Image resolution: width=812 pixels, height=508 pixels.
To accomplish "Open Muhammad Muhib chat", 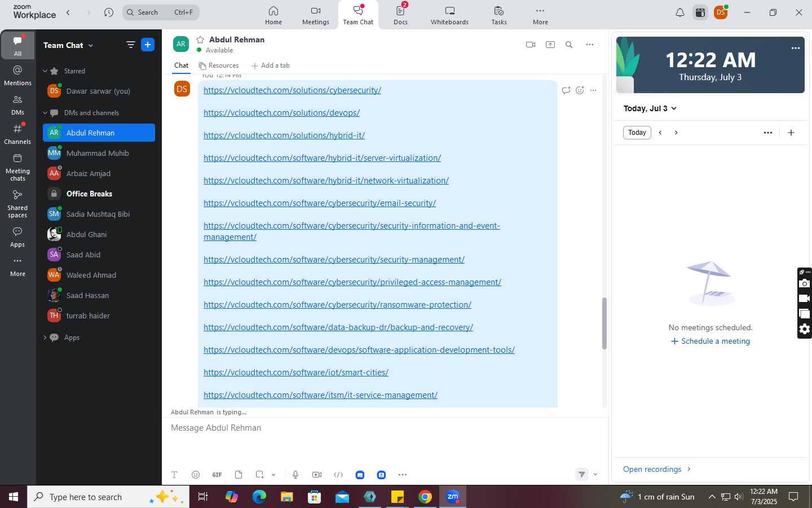I will [99, 153].
